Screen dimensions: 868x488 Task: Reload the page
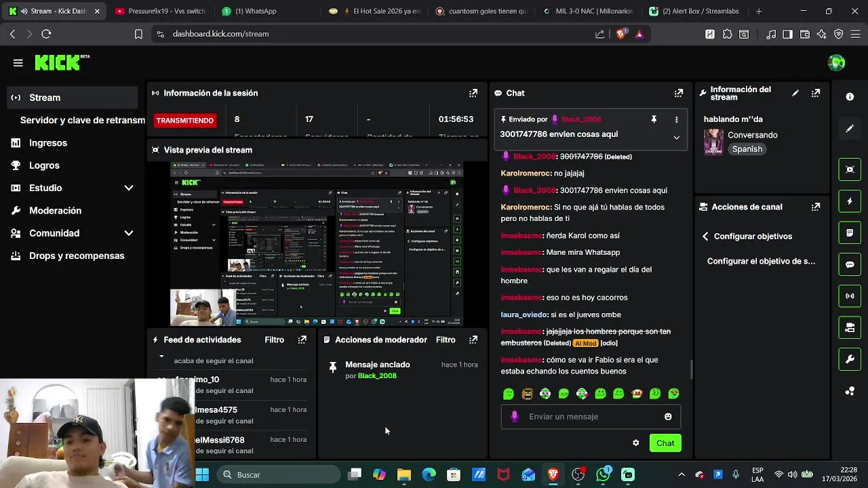[x=46, y=34]
